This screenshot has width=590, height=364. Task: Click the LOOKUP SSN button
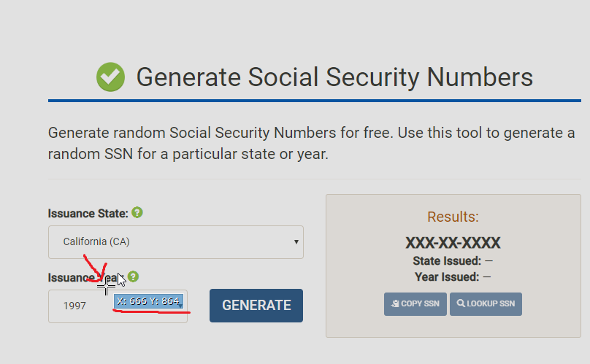[486, 303]
